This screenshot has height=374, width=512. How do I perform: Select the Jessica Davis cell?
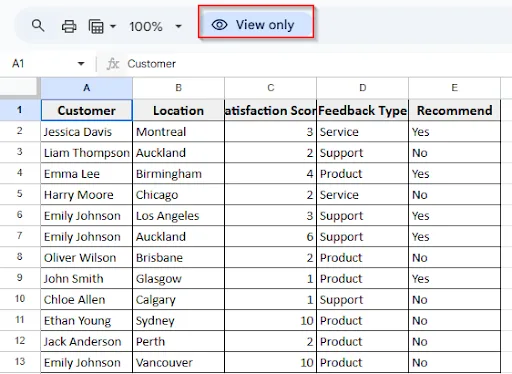pyautogui.click(x=87, y=132)
